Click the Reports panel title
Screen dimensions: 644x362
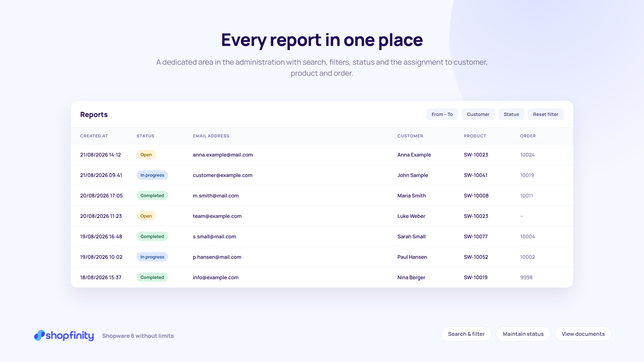pos(94,115)
